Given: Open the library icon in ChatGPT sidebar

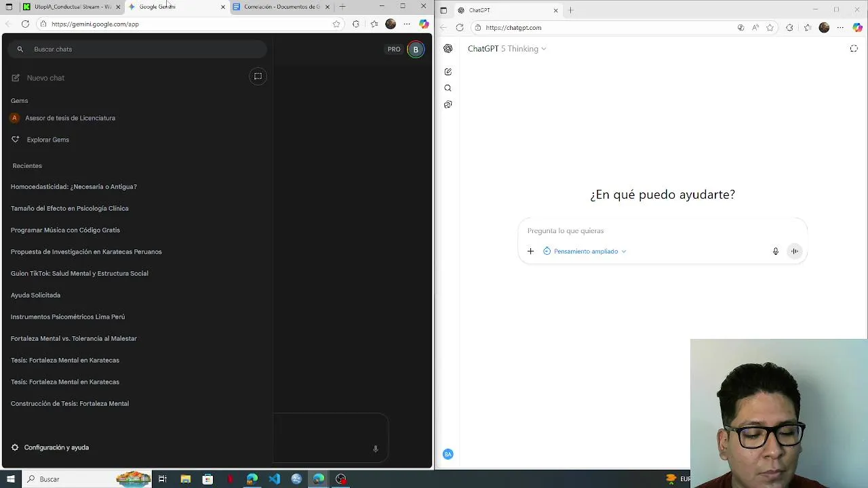Looking at the screenshot, I should (x=448, y=104).
